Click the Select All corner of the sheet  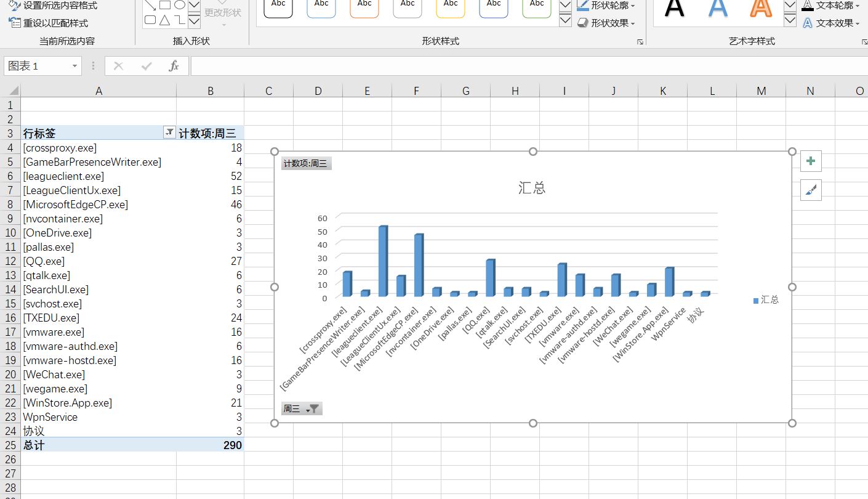10,91
